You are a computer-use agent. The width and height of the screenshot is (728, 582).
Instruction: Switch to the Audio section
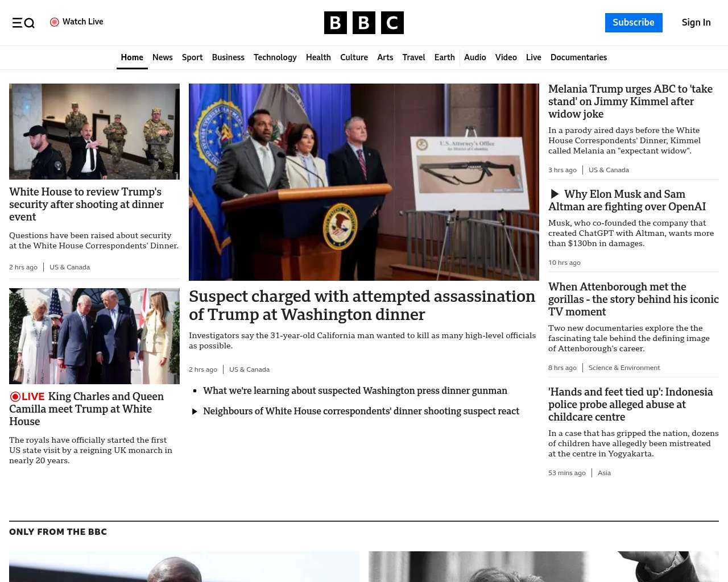[475, 57]
